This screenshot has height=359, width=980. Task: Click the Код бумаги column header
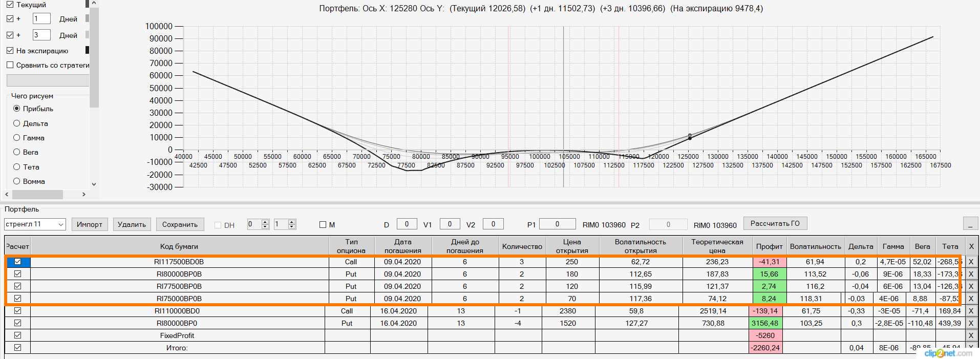pos(179,246)
